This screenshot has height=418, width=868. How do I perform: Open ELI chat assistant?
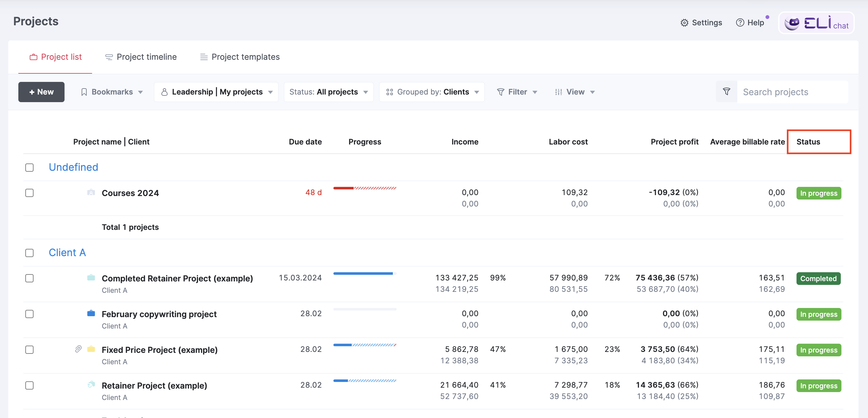tap(816, 23)
